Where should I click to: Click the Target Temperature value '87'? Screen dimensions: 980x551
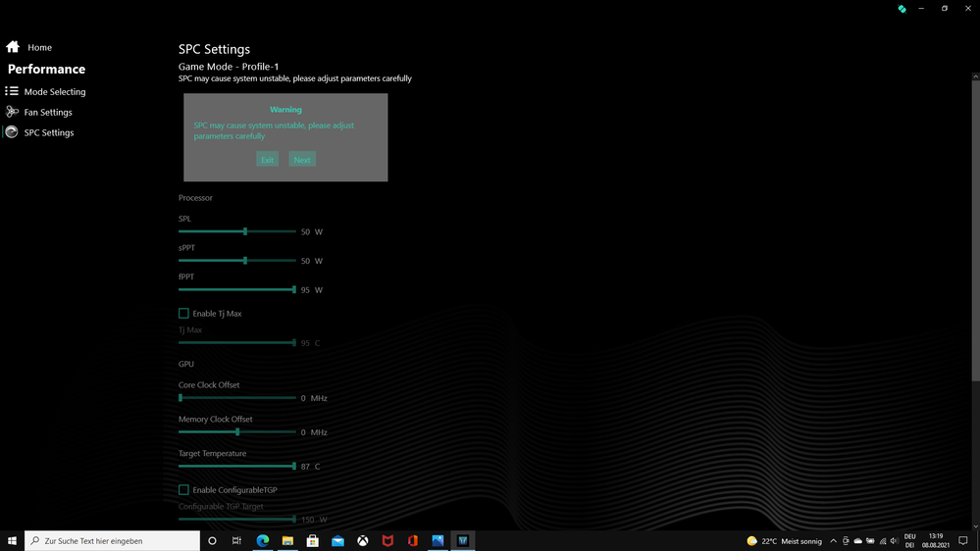[x=305, y=467]
